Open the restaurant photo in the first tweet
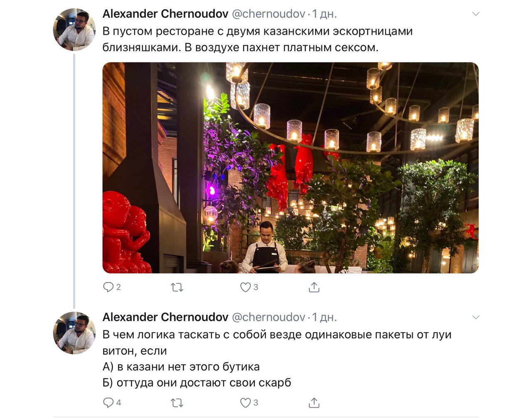Image resolution: width=532 pixels, height=419 pixels. tap(291, 168)
